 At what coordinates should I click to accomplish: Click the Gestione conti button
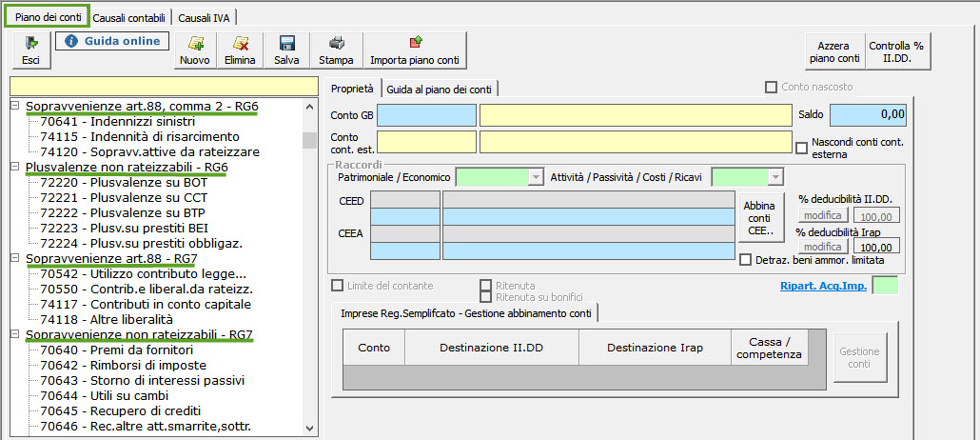click(x=860, y=357)
